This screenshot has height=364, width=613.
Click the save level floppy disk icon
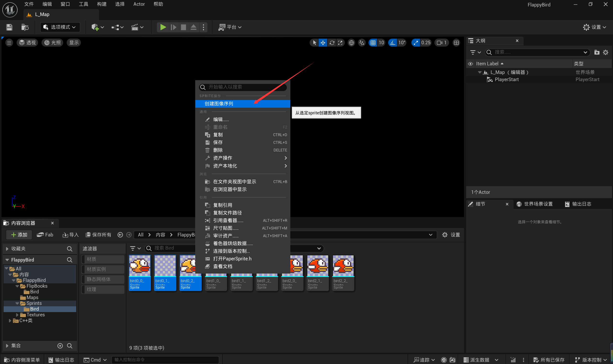point(9,27)
